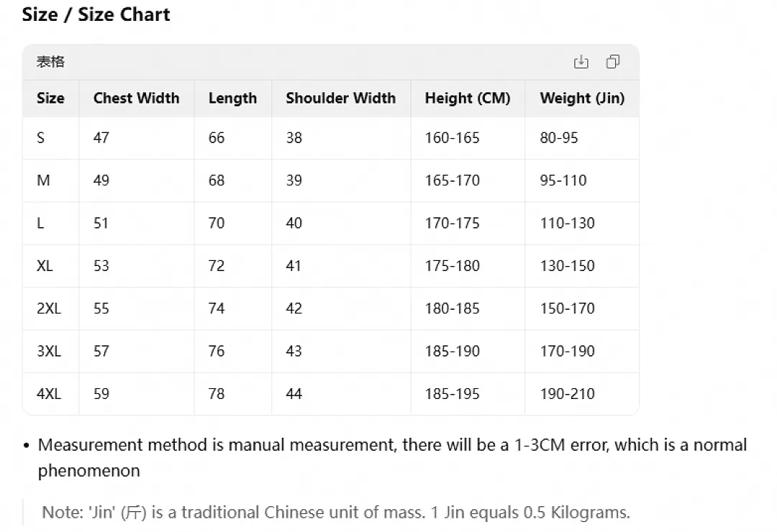
Task: Select the XL size cell
Action: point(50,266)
